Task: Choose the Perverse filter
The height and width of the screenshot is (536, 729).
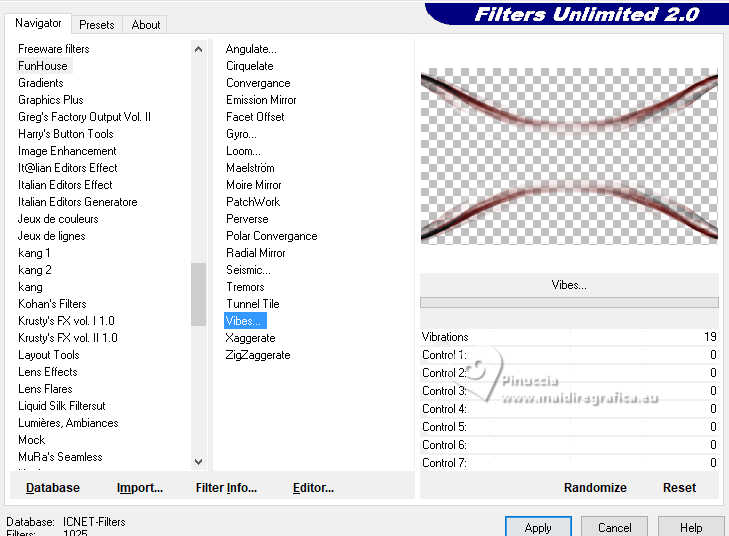Action: tap(247, 219)
